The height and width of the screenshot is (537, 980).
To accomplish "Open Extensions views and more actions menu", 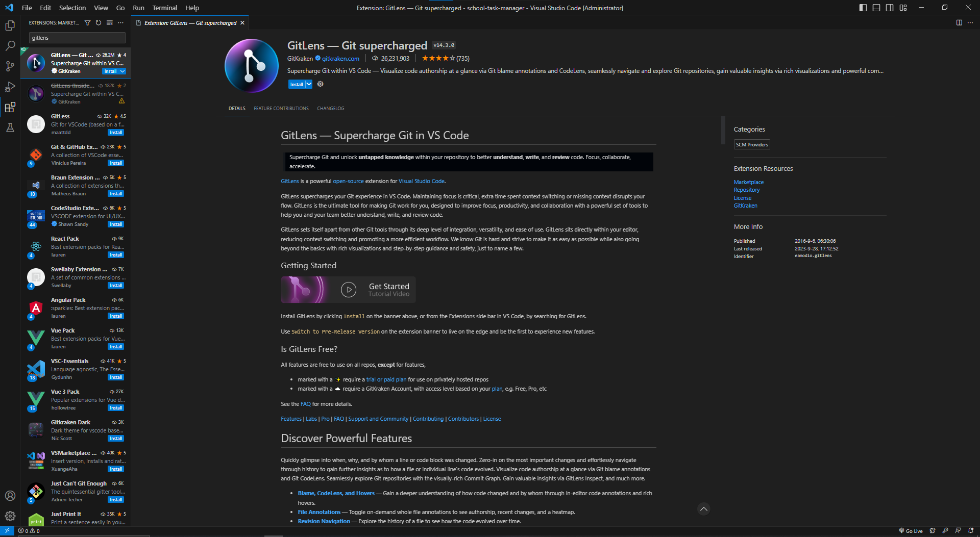I will click(x=120, y=23).
